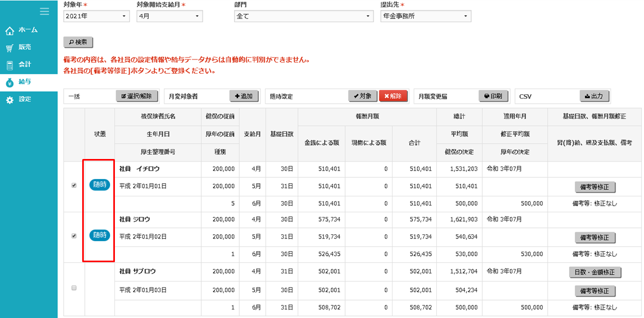Viewport: 644px width, 318px height.
Task: Click the 随時 badge for 社員 ジロウ
Action: coord(100,235)
